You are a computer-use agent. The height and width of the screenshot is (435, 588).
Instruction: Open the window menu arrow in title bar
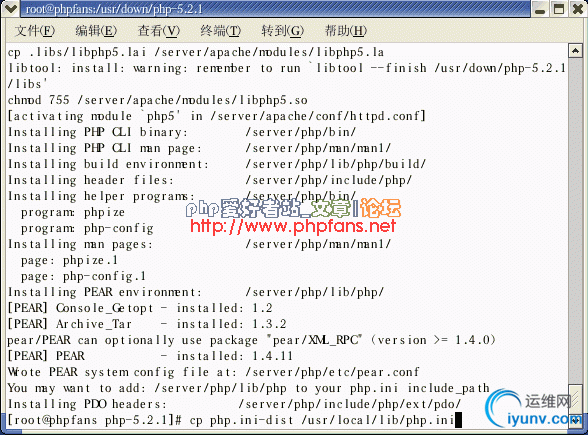10,8
